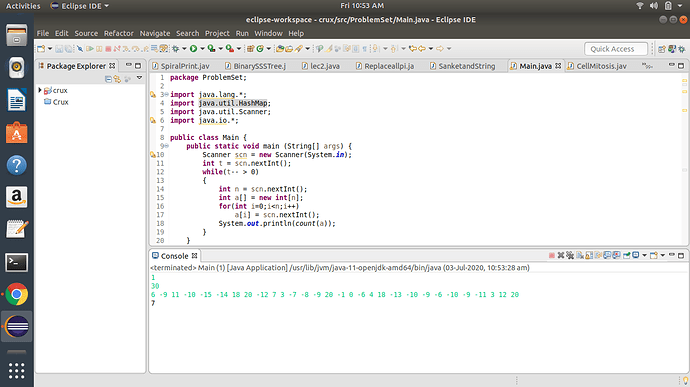Click the Quick Access search field
The width and height of the screenshot is (690, 387).
click(x=616, y=49)
